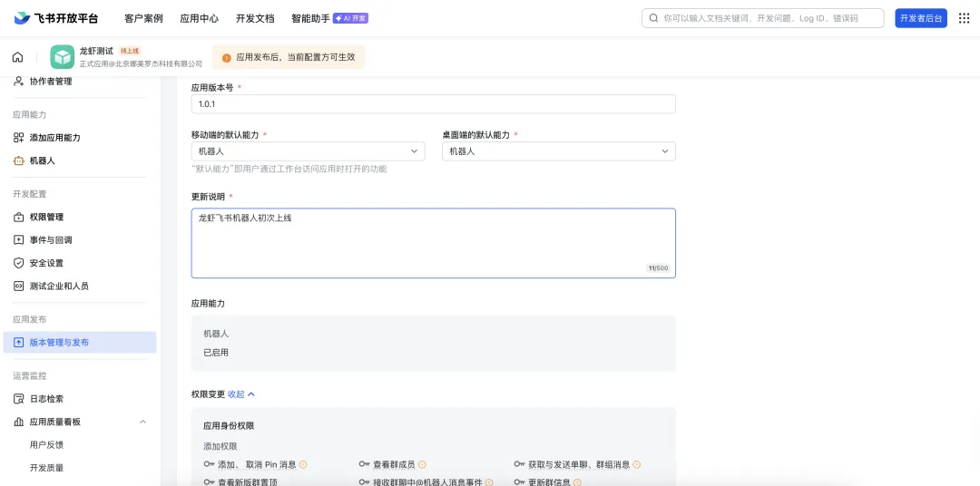Open the 客户案例 menu

(x=143, y=19)
